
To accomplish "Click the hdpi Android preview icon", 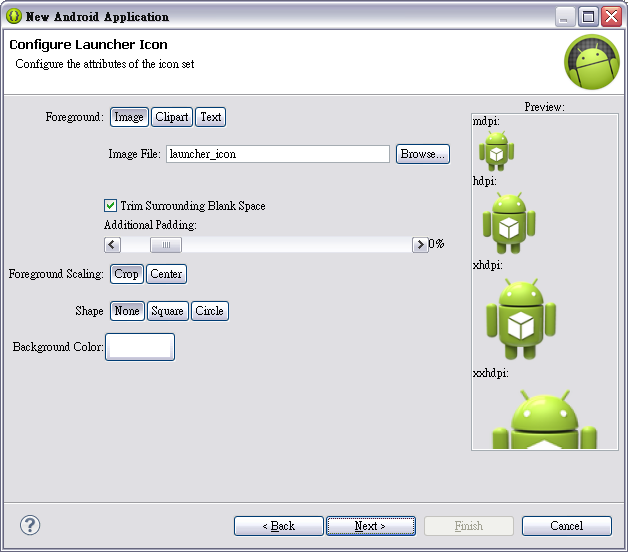I will coord(509,223).
